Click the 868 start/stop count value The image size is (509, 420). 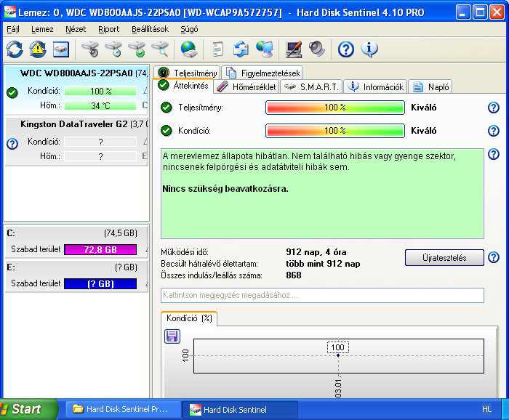coord(294,275)
